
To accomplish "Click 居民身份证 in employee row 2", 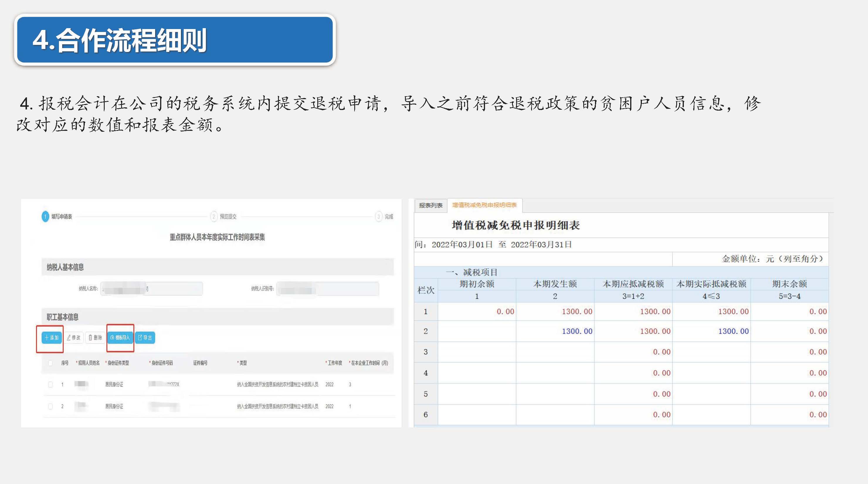I will coord(114,407).
